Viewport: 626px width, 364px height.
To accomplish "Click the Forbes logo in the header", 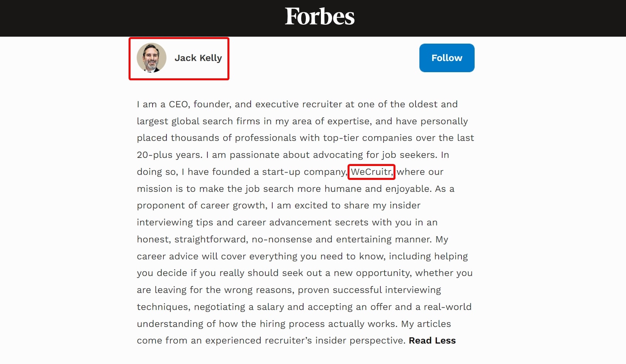I will coord(319,17).
